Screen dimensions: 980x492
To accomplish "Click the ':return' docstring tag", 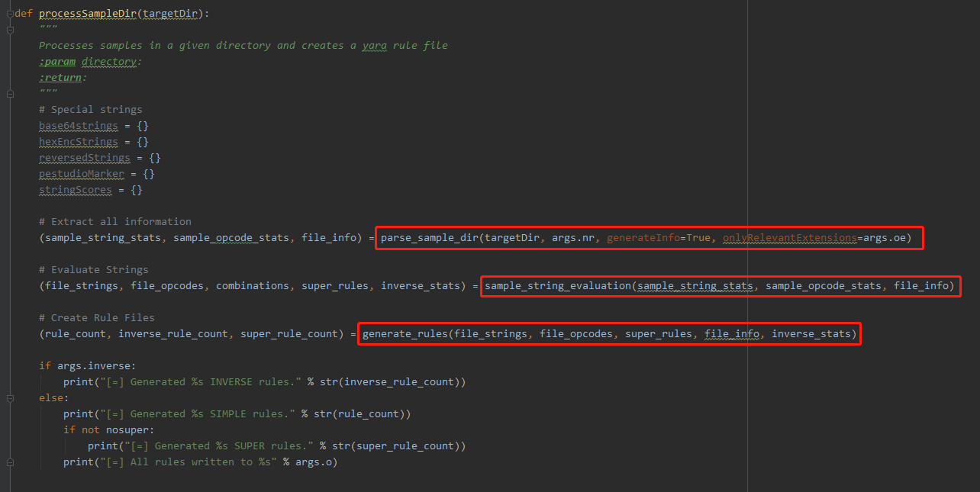I will point(60,78).
